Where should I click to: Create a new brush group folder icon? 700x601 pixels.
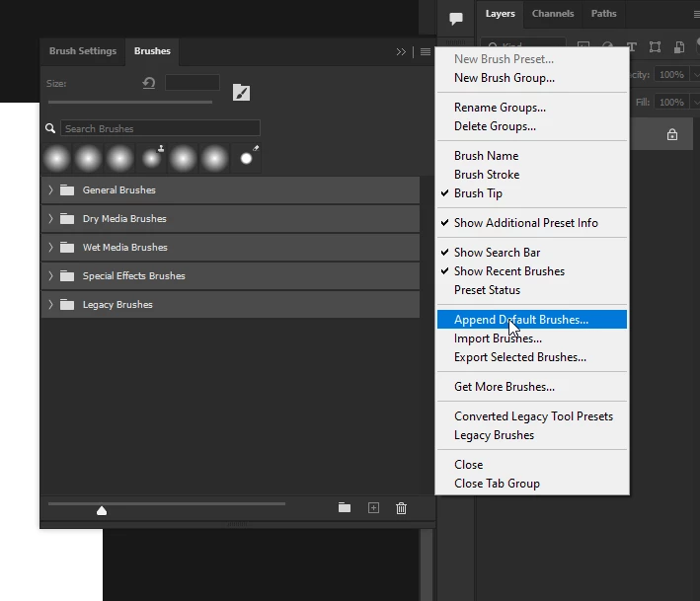pos(345,507)
